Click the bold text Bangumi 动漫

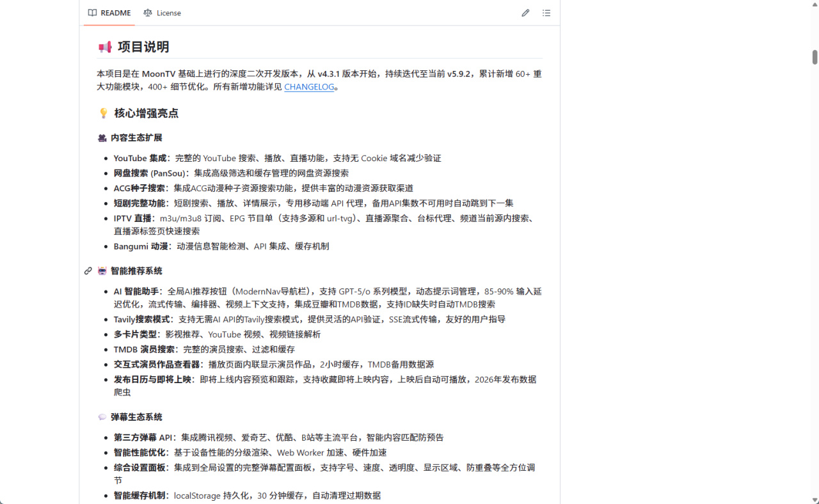[141, 246]
